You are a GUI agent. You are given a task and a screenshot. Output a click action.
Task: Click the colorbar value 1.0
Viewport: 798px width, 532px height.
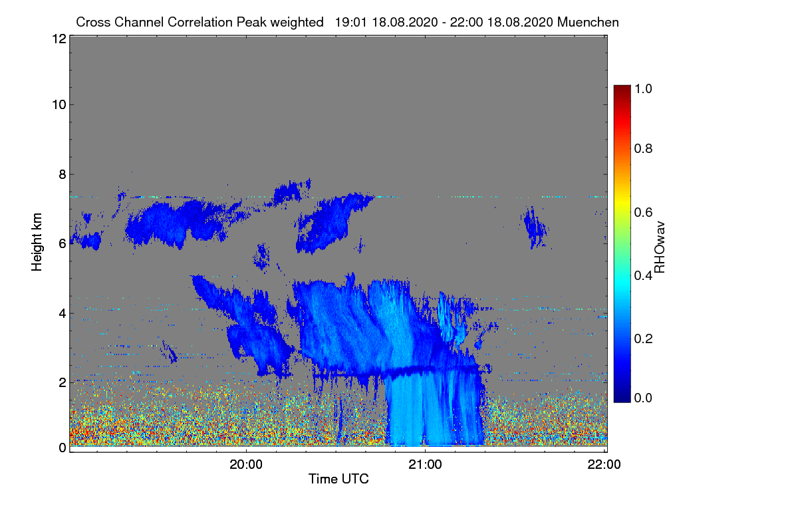click(644, 88)
